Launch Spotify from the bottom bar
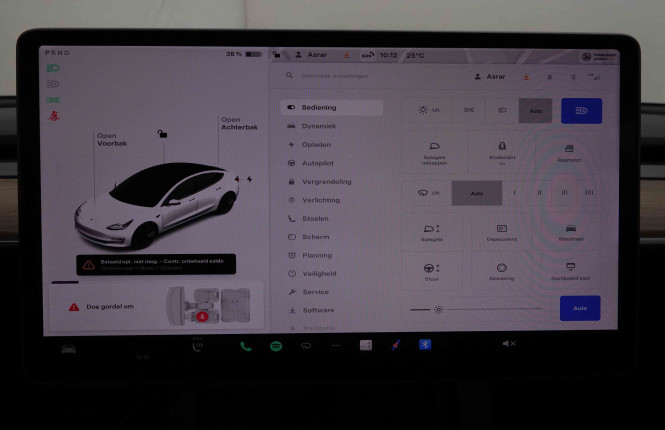The width and height of the screenshot is (665, 430). click(276, 346)
